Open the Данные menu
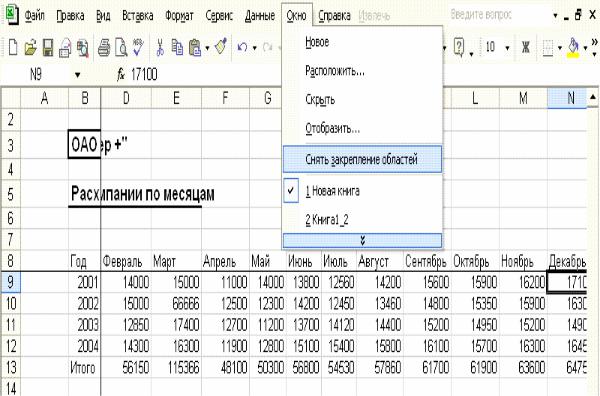The height and width of the screenshot is (396, 600). [260, 16]
